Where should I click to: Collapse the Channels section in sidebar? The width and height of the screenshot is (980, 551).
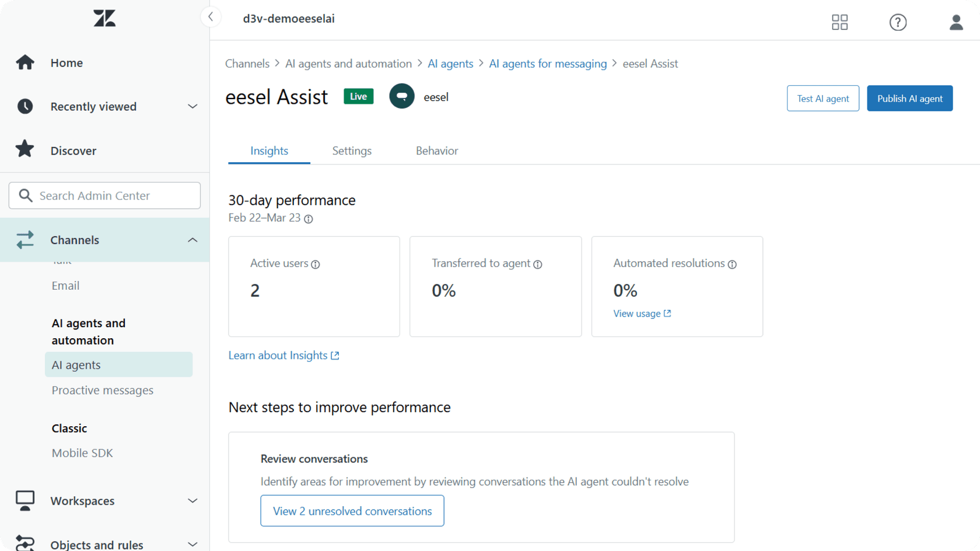(x=192, y=240)
